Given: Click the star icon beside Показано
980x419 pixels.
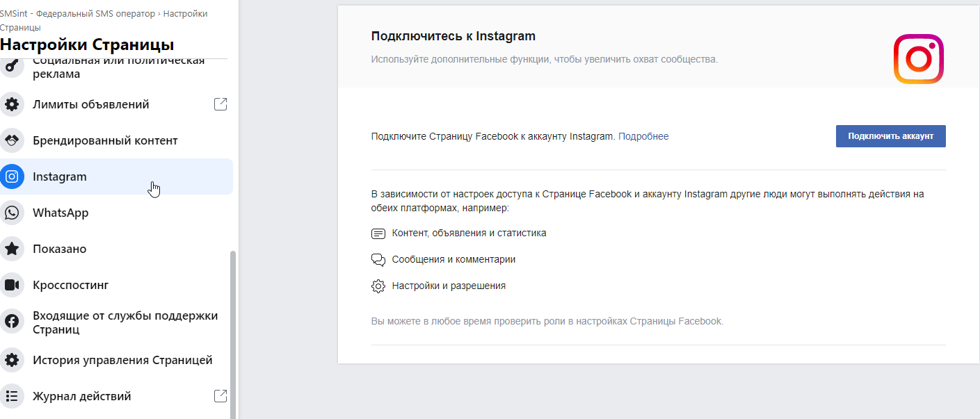Looking at the screenshot, I should pyautogui.click(x=11, y=249).
